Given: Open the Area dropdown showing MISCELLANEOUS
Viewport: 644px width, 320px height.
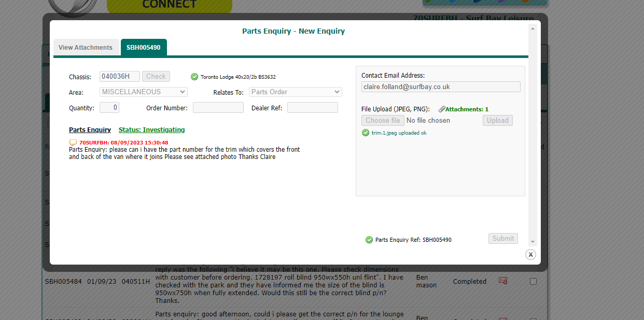Looking at the screenshot, I should point(144,92).
